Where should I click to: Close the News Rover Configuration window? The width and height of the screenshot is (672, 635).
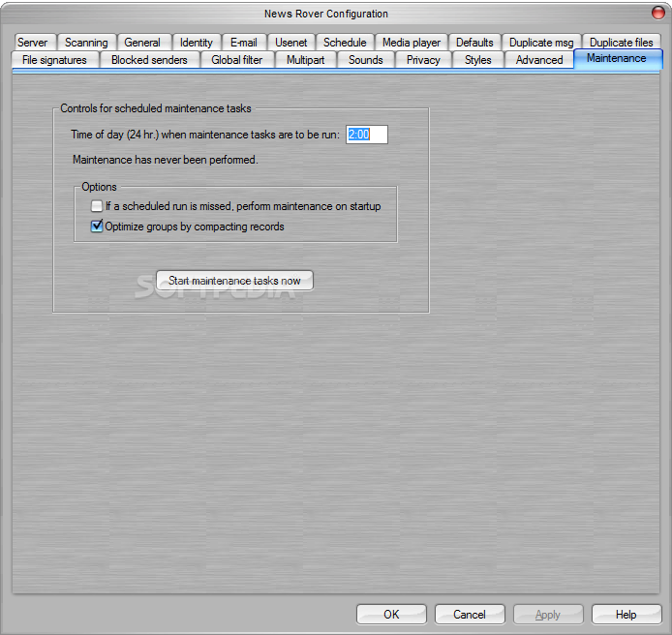pyautogui.click(x=658, y=13)
